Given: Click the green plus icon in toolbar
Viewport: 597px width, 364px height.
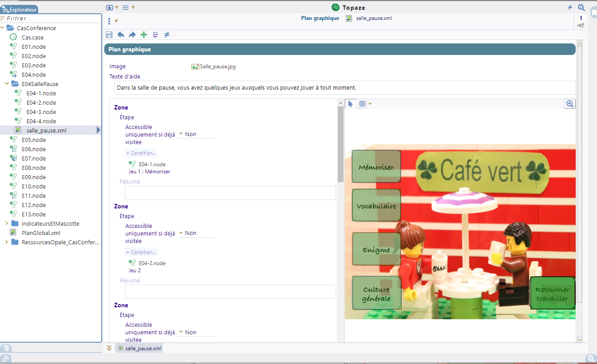Looking at the screenshot, I should [x=143, y=35].
